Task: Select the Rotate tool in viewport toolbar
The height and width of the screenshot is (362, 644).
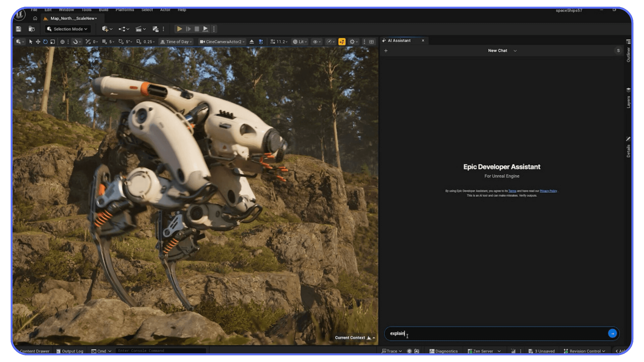Action: pos(45,42)
